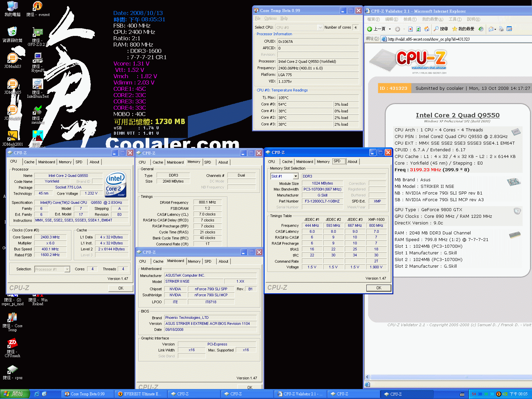
Task: Expand the Select CPU dropdown in Core Temp
Action: click(x=320, y=27)
